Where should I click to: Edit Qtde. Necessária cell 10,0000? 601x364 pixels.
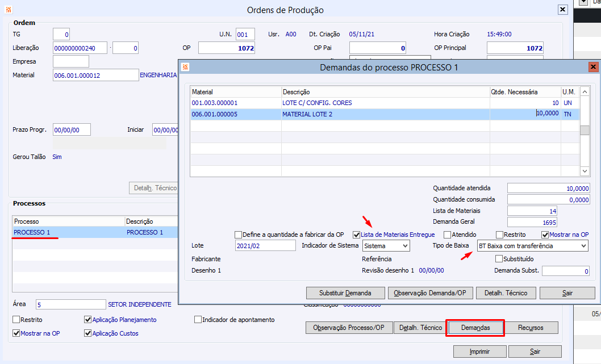[x=525, y=114]
